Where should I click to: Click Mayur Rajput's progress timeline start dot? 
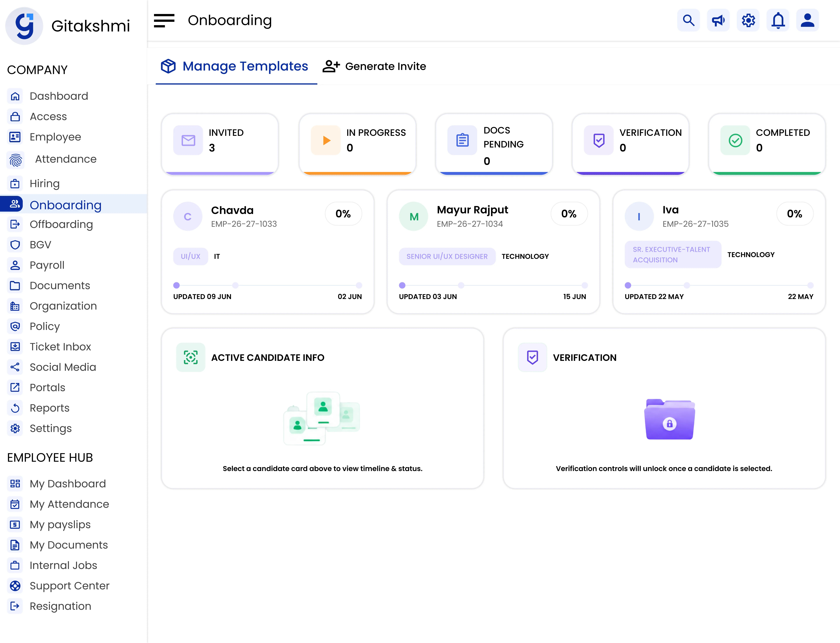402,285
